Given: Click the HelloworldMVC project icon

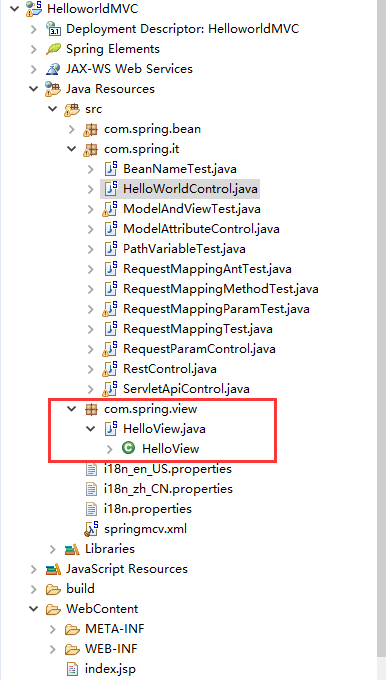Looking at the screenshot, I should 33,9.
